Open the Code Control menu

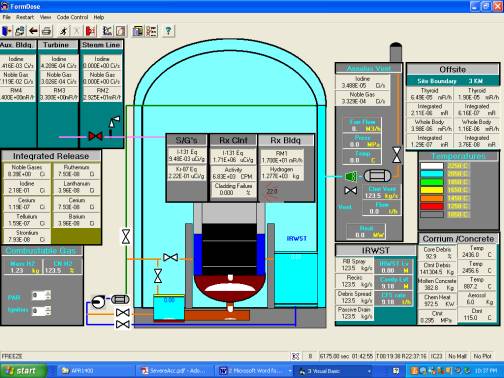[x=72, y=17]
